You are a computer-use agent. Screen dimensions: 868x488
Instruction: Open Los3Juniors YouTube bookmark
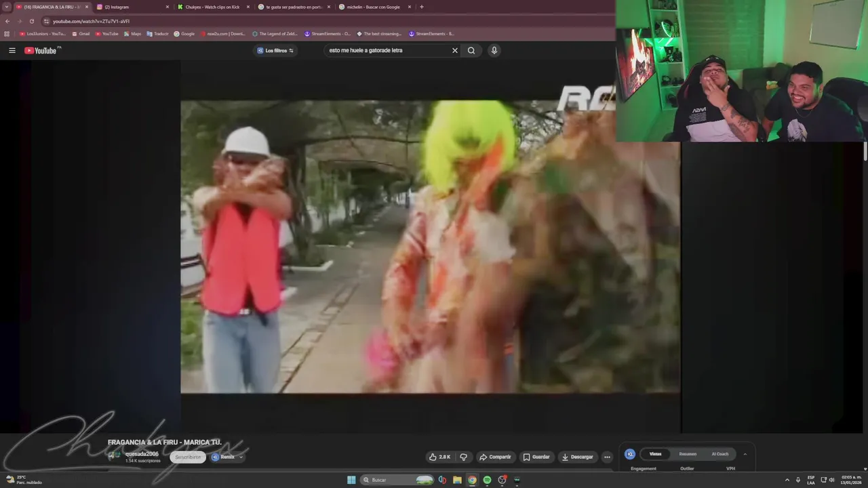point(43,33)
